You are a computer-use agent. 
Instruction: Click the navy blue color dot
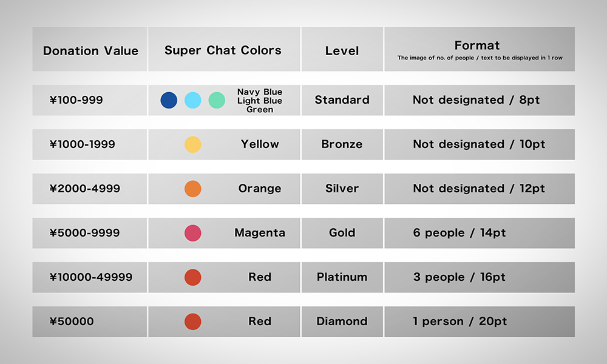[x=169, y=100]
